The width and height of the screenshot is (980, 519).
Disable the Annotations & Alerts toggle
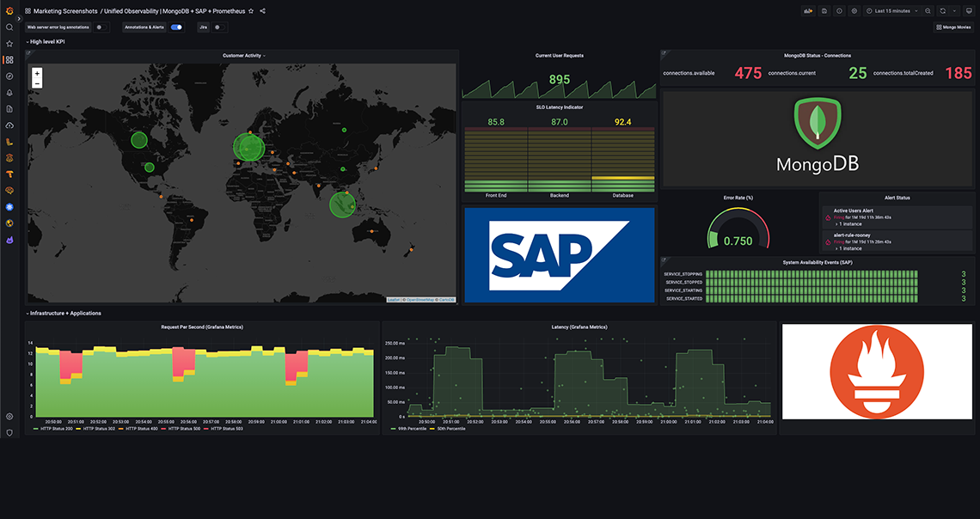point(176,27)
